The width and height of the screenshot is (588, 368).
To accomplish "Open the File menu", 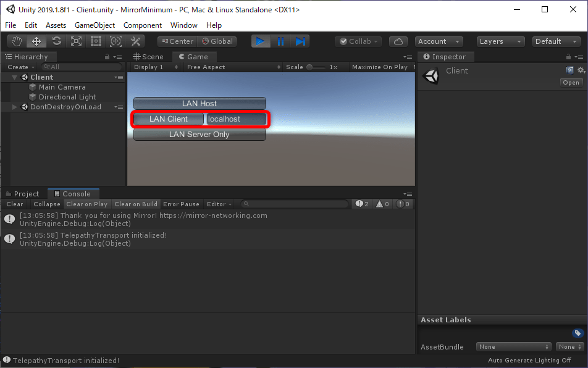I will point(10,25).
